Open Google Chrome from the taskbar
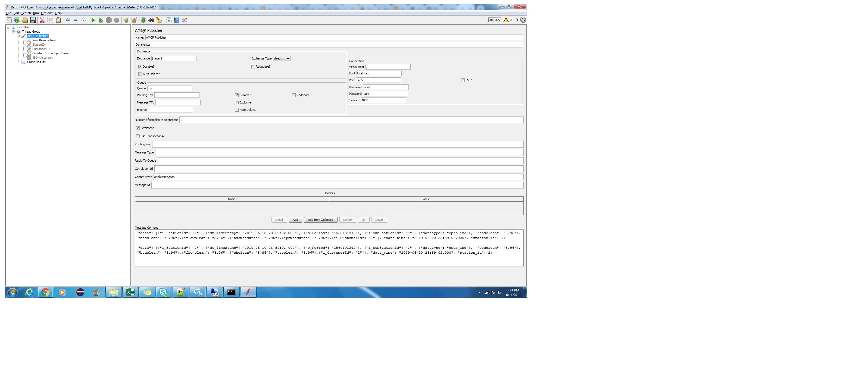This screenshot has width=868, height=384. point(45,292)
